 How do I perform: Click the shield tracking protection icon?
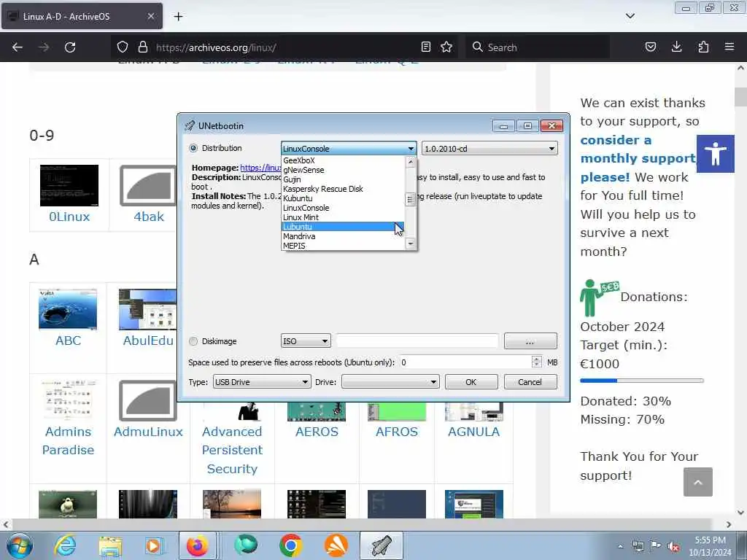coord(123,47)
